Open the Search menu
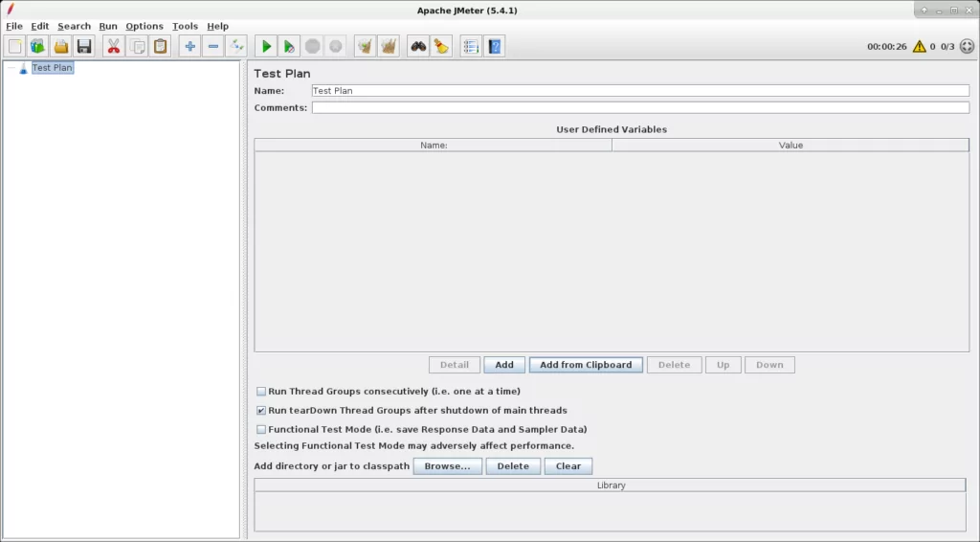 (x=75, y=26)
